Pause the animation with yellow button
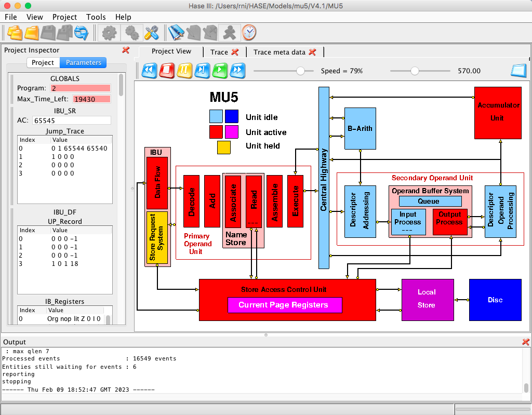Image resolution: width=532 pixels, height=415 pixels. coord(184,71)
